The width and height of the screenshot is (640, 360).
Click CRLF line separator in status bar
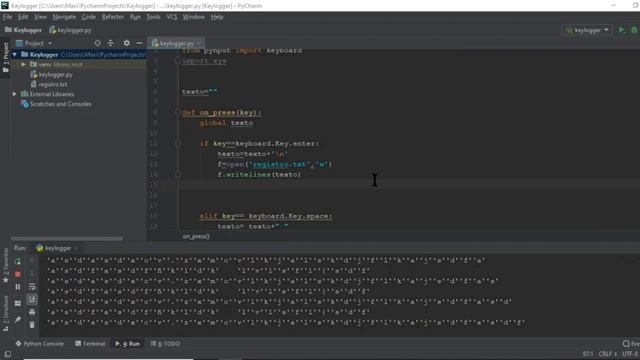point(607,354)
